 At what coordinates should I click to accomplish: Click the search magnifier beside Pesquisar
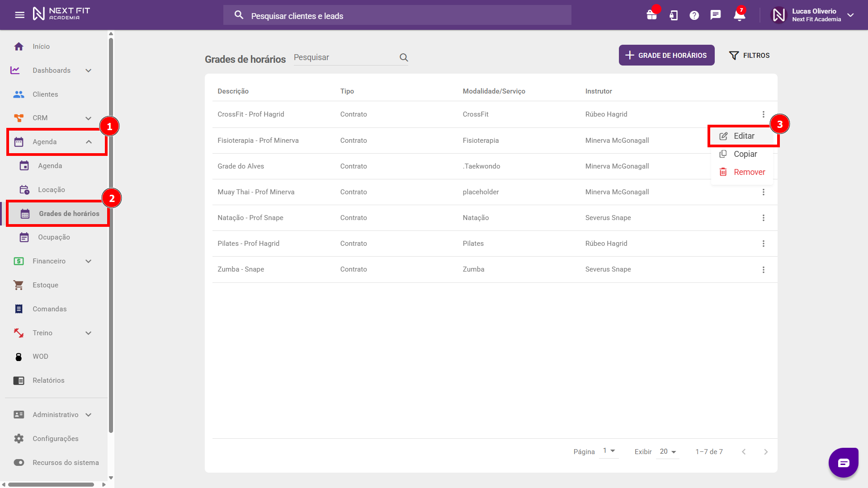point(404,57)
